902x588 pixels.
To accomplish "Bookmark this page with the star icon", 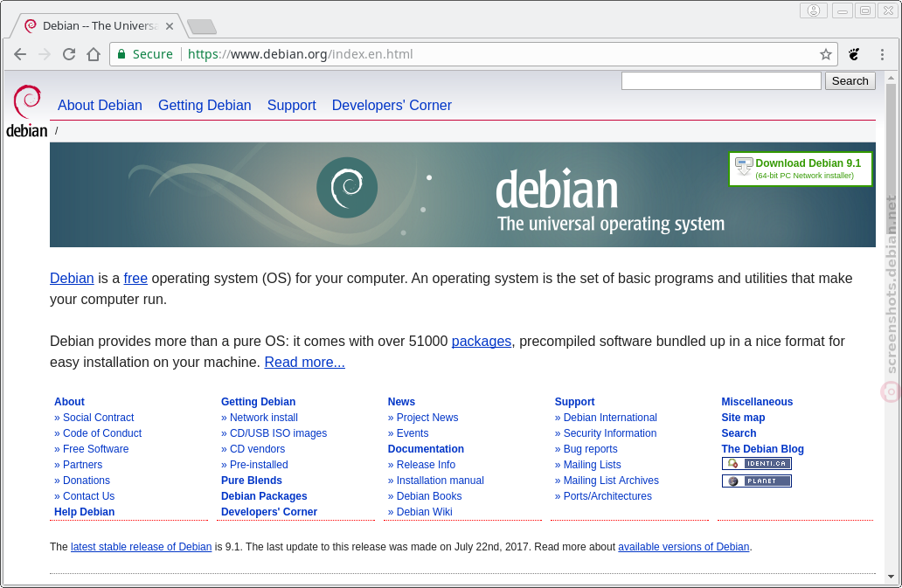I will coord(825,54).
